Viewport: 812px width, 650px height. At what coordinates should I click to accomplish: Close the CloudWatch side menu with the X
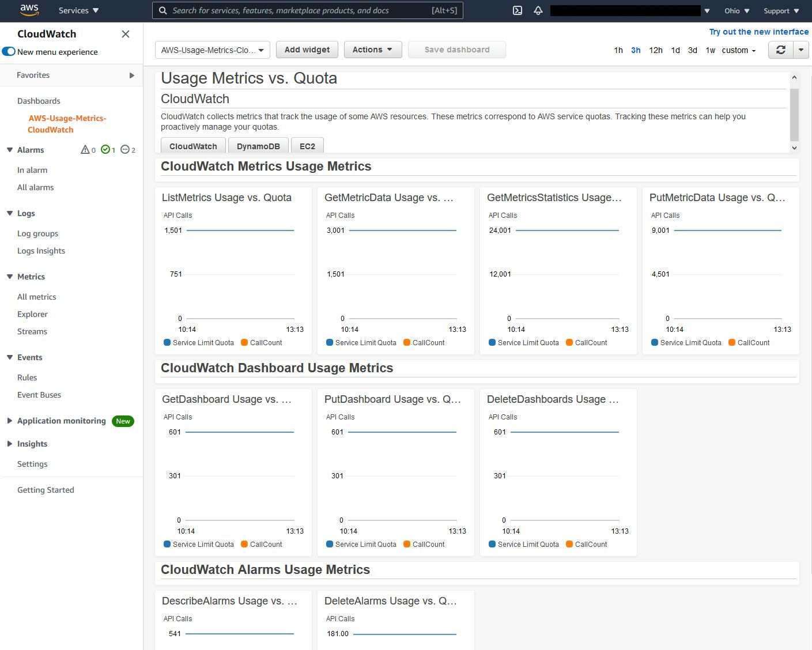125,34
